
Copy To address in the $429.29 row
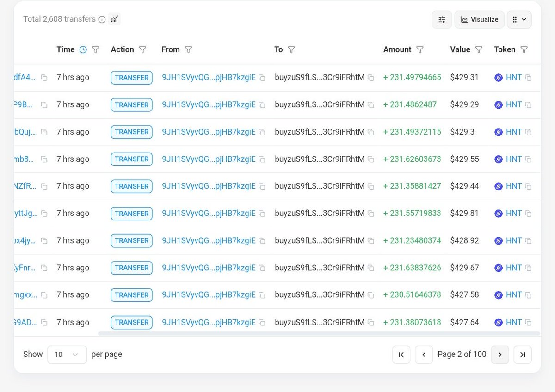pyautogui.click(x=371, y=105)
